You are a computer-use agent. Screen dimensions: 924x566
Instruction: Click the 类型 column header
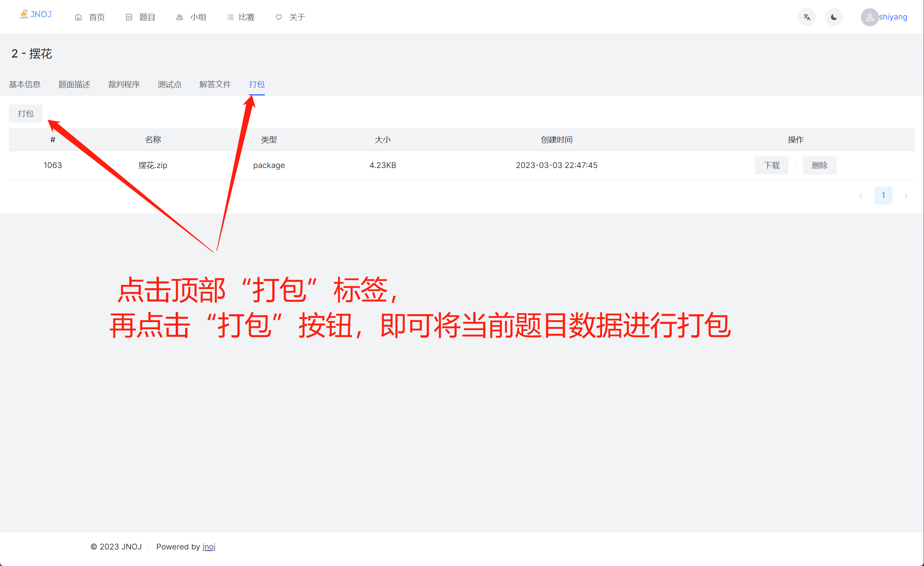pyautogui.click(x=269, y=140)
